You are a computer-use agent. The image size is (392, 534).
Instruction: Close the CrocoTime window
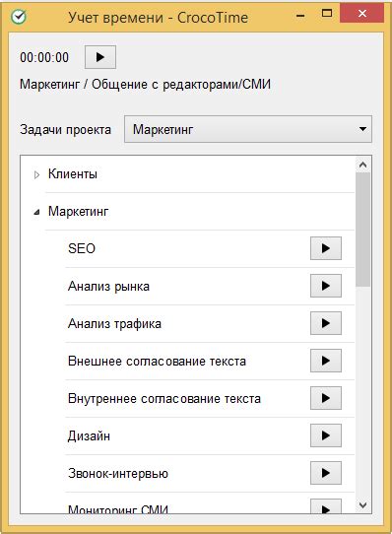(362, 14)
